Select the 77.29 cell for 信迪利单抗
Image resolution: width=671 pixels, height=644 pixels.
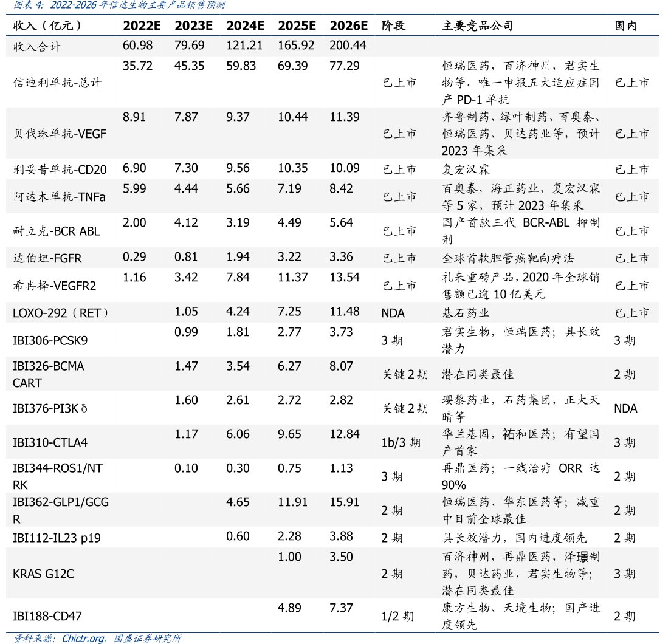tap(345, 66)
